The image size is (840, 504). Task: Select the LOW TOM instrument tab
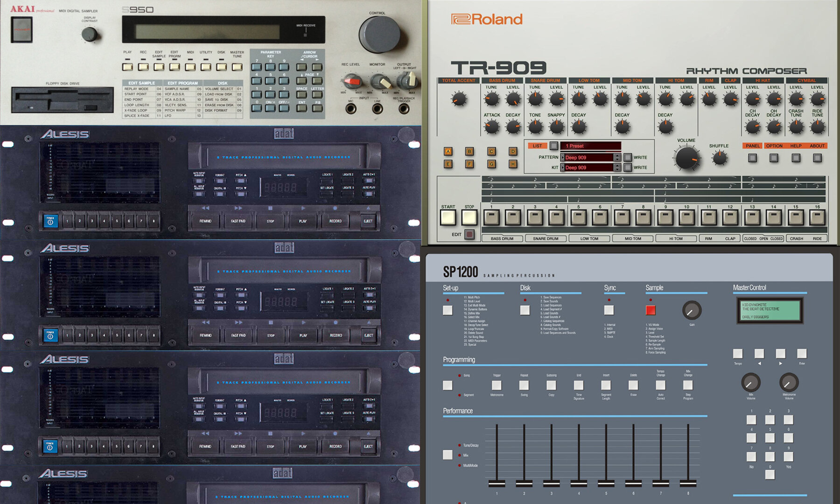click(x=589, y=238)
